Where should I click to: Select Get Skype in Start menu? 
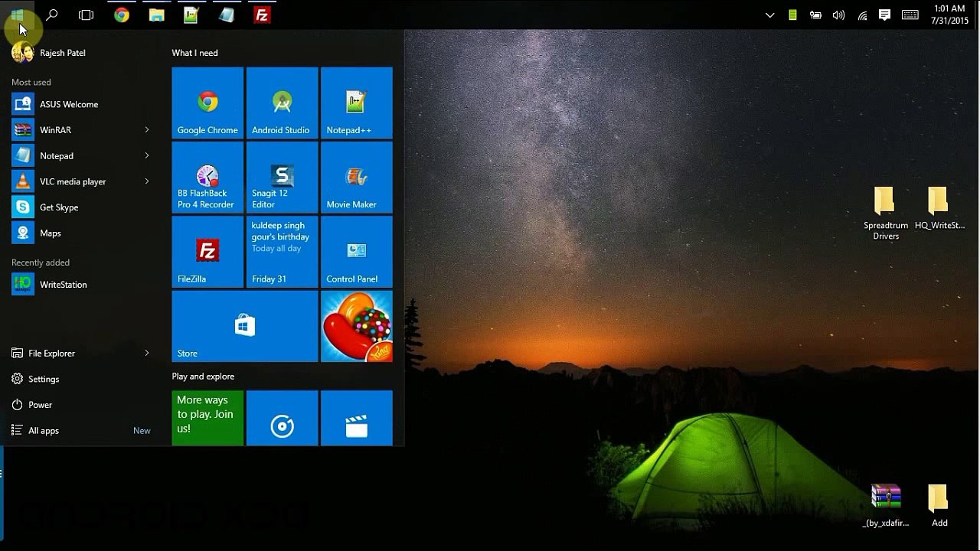tap(80, 207)
